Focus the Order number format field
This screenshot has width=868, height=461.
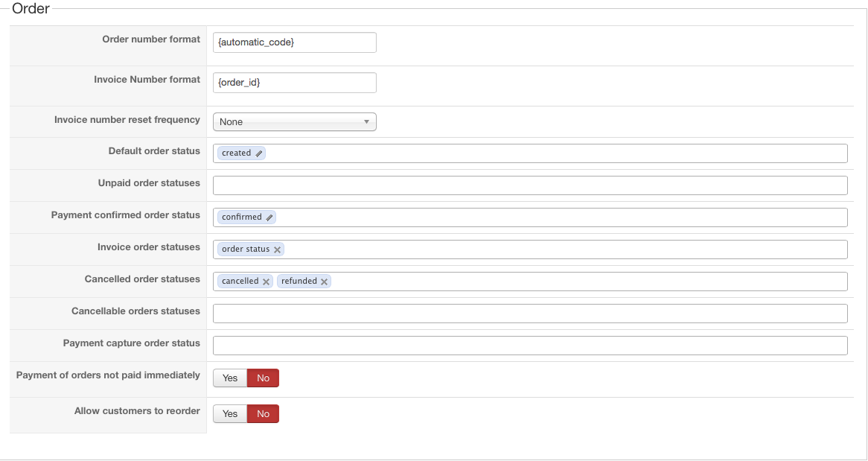[x=295, y=42]
